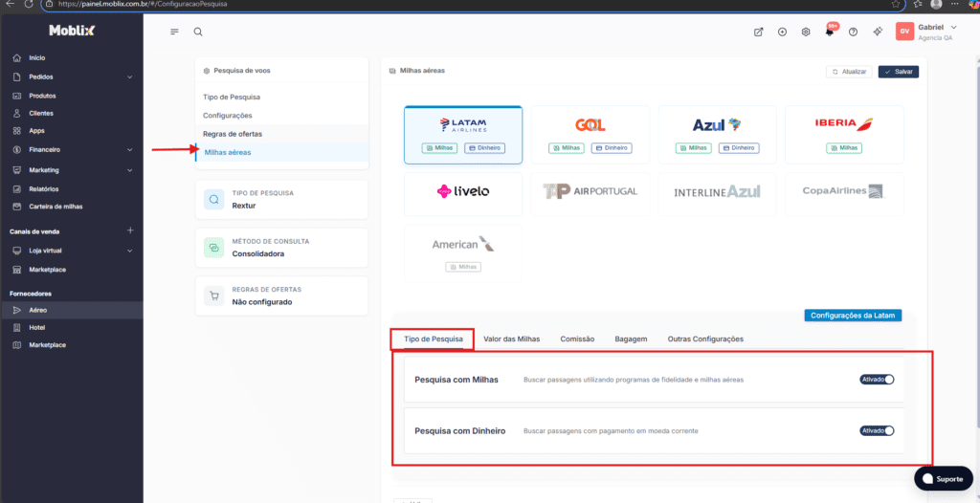Viewport: 980px width, 503px height.
Task: Click the Clientes person icon
Action: 17,114
